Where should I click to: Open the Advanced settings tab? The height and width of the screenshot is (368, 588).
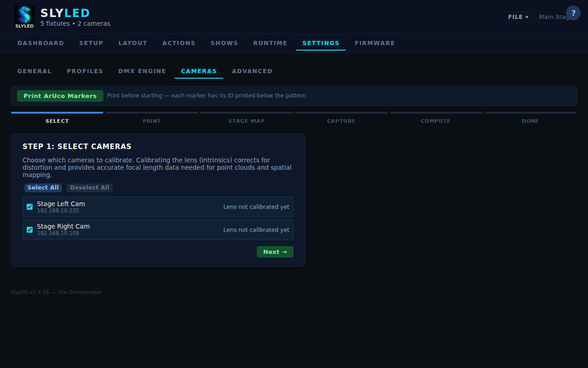tap(252, 71)
